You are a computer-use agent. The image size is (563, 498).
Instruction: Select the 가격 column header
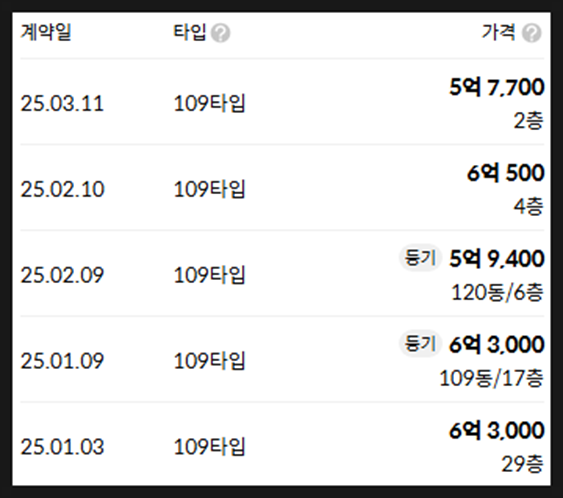[x=498, y=32]
